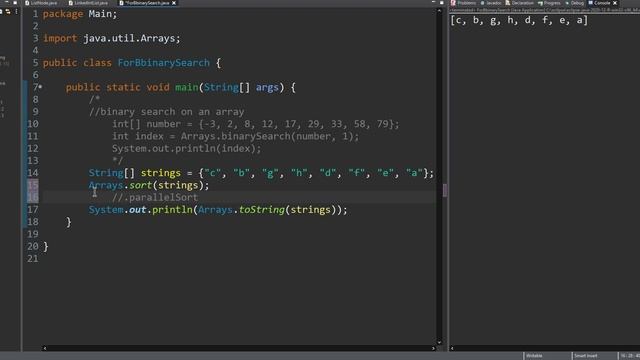Click 'Arrays.binarySearch' in commented line 11
640x360 pixels.
[x=237, y=136]
